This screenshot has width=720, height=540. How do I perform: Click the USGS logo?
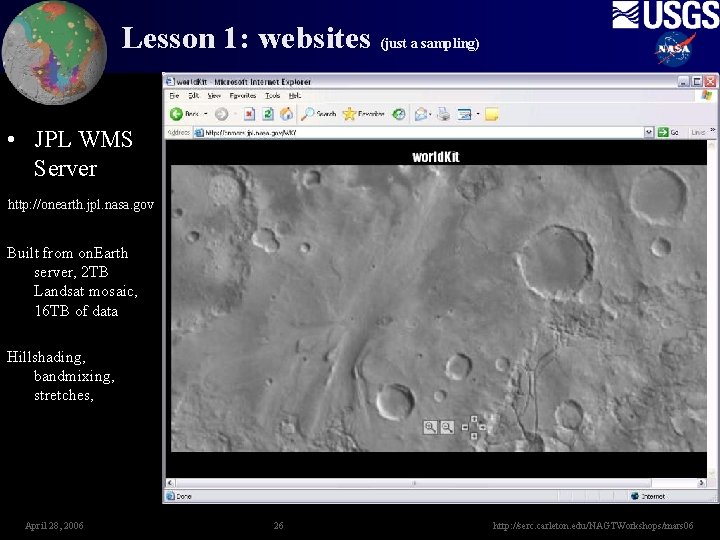(666, 15)
